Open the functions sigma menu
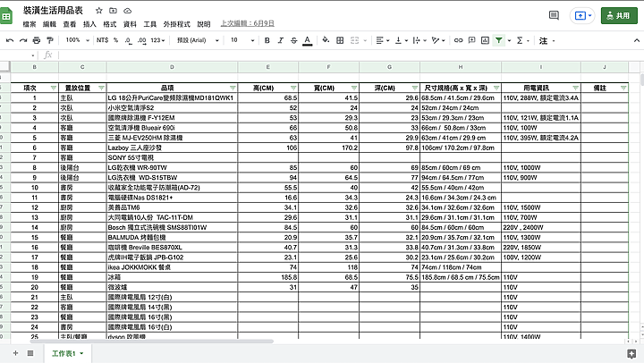Screen dimensions: 644x363 [520, 40]
